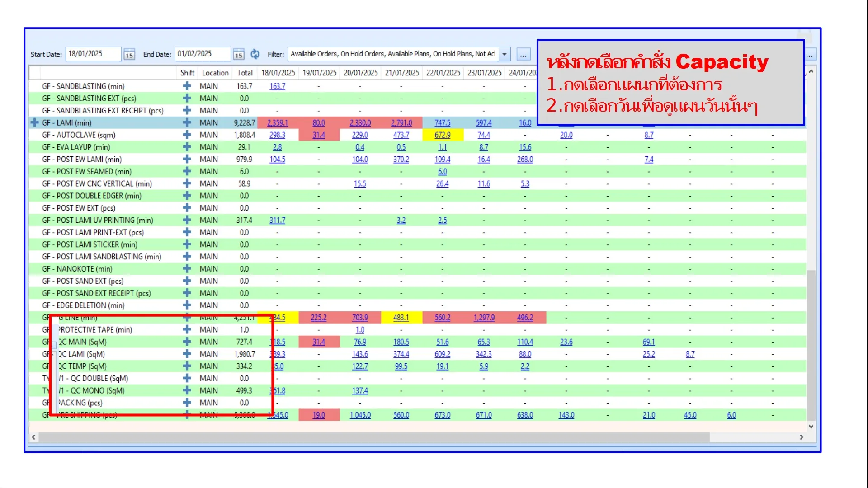The height and width of the screenshot is (488, 868).
Task: Click plus icon on GF - POST DOUBLE EDGER row
Action: click(x=187, y=196)
